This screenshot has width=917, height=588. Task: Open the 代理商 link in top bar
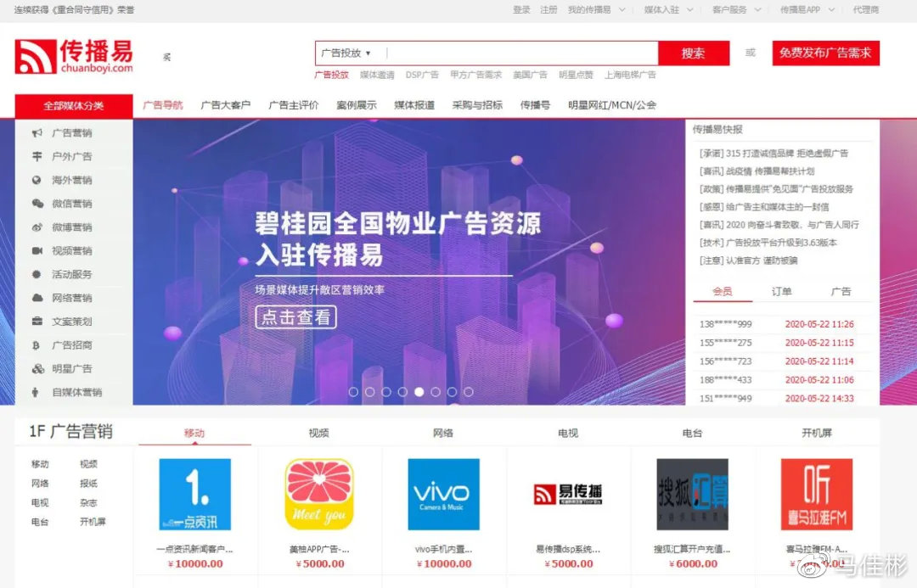click(865, 10)
